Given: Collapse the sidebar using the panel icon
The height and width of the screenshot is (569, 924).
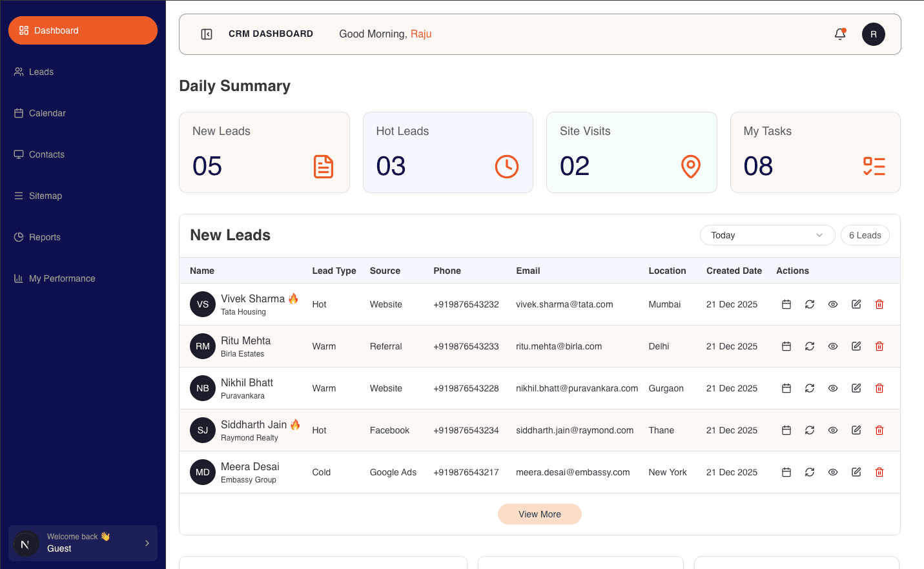Looking at the screenshot, I should pyautogui.click(x=207, y=34).
